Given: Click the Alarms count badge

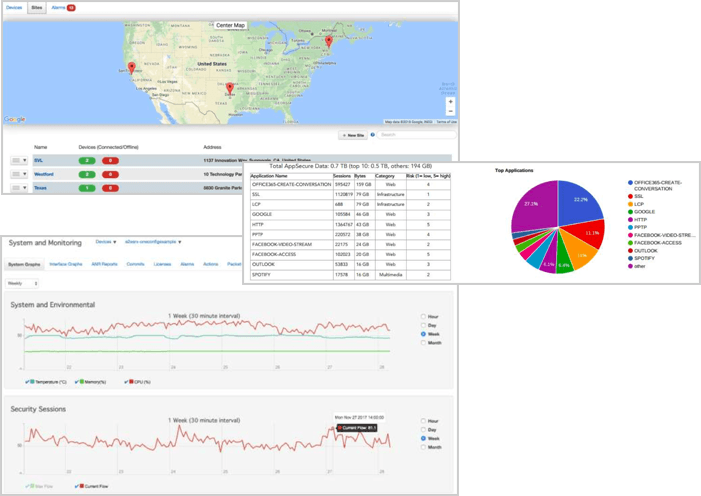Looking at the screenshot, I should pyautogui.click(x=71, y=8).
